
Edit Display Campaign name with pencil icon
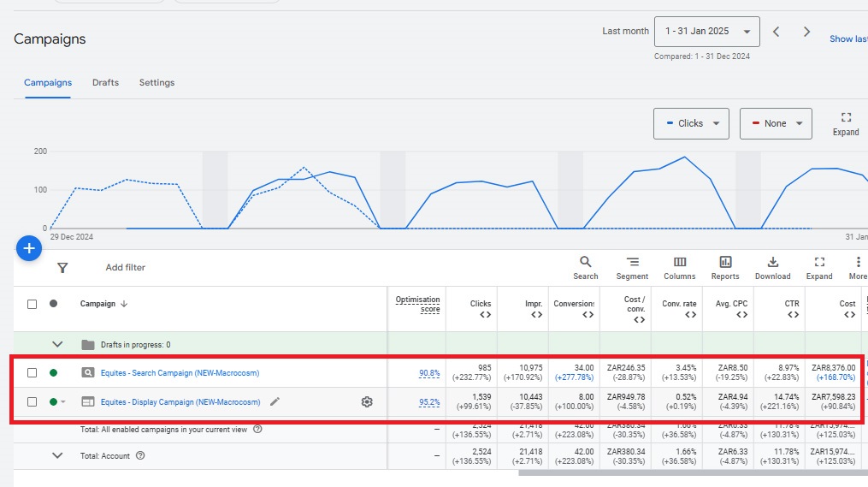[275, 401]
